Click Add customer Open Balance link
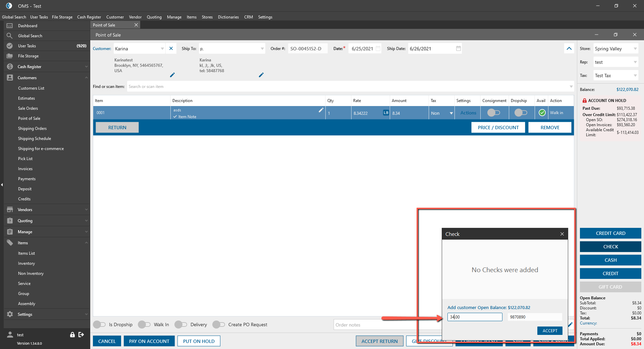644x349 pixels. click(489, 307)
